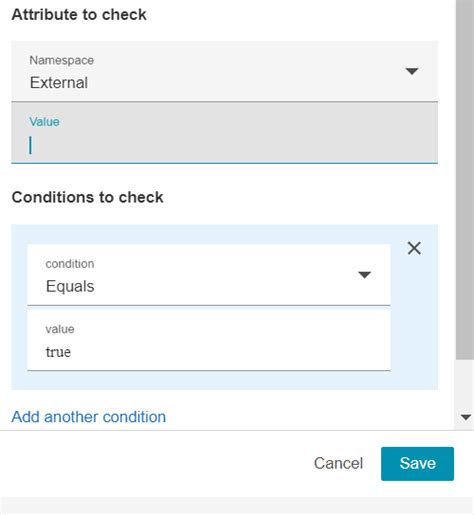This screenshot has width=474, height=515.
Task: Click the Namespace dropdown arrow icon
Action: point(412,71)
